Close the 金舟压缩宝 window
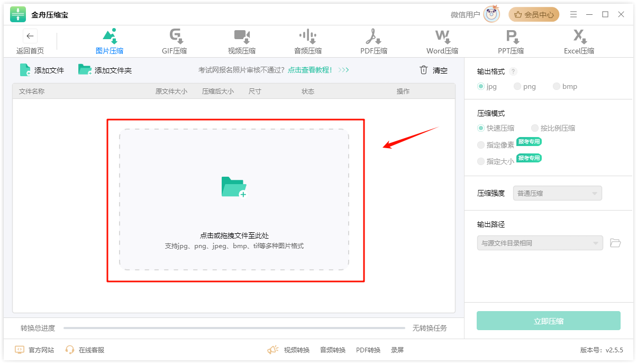 (621, 14)
